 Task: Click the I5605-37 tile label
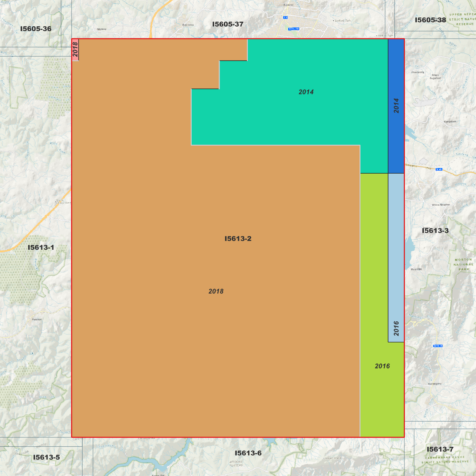[228, 24]
